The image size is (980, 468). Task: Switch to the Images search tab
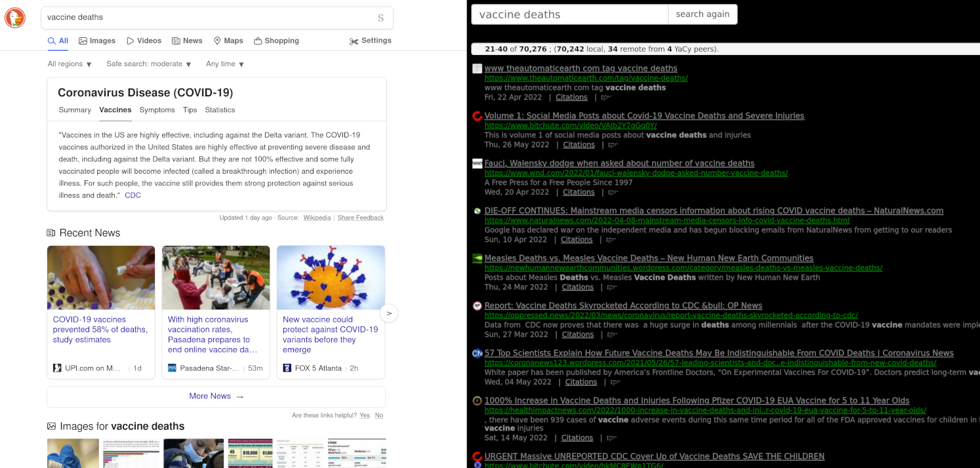point(97,41)
